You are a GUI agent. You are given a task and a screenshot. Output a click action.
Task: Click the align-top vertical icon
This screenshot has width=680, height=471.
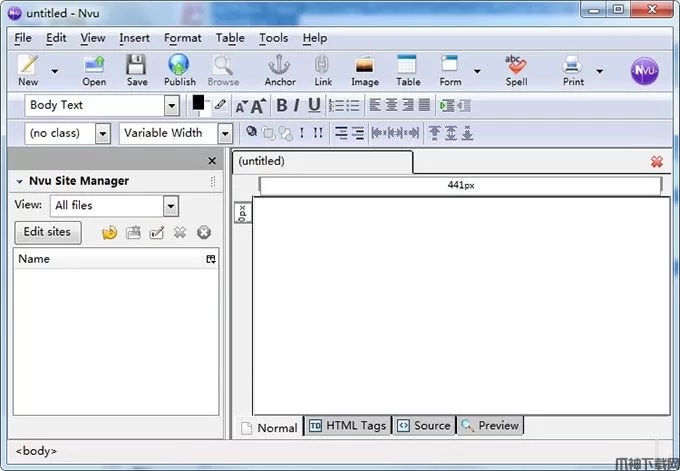click(434, 133)
